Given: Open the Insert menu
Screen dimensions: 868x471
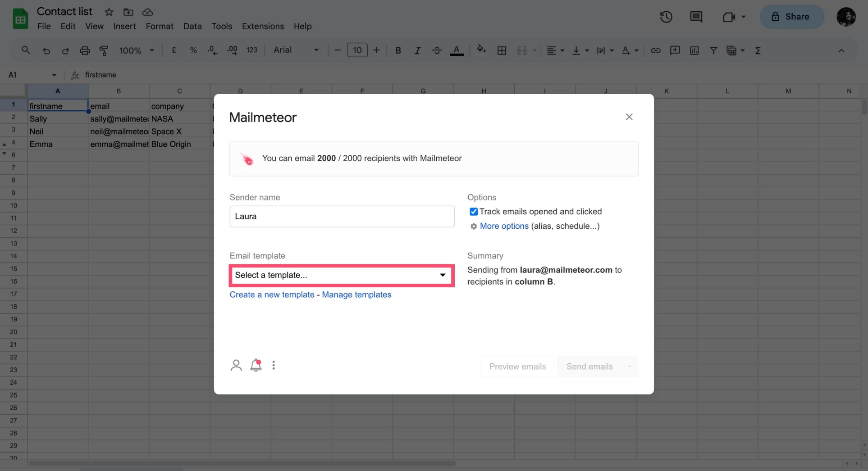Looking at the screenshot, I should 124,26.
